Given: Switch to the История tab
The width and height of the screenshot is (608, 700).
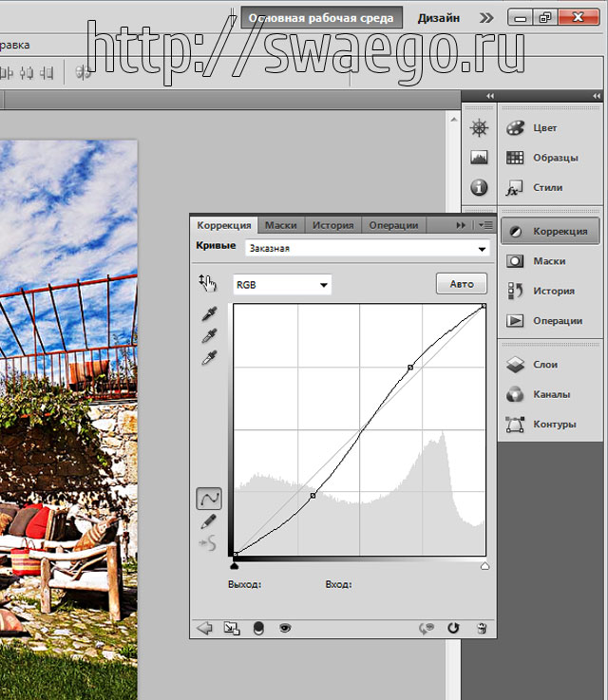Looking at the screenshot, I should click(x=333, y=225).
